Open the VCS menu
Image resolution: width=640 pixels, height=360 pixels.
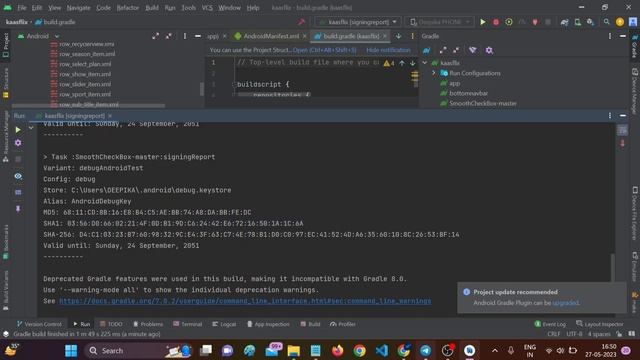click(x=207, y=7)
